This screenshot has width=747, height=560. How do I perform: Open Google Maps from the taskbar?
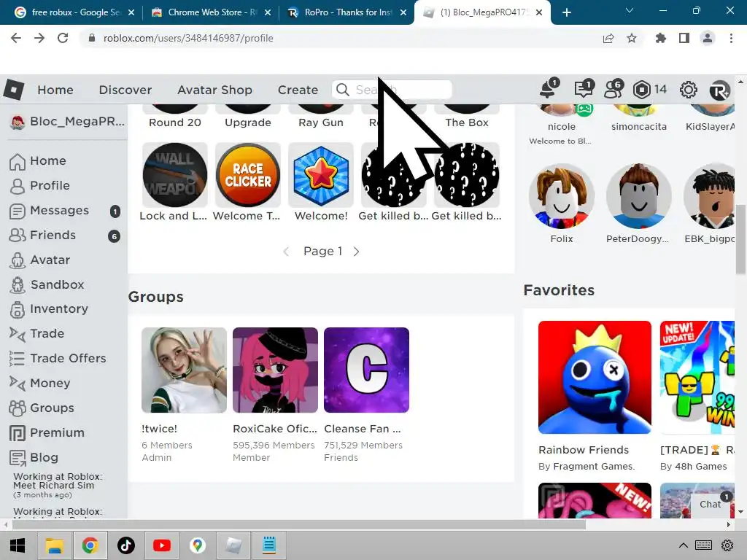(197, 545)
